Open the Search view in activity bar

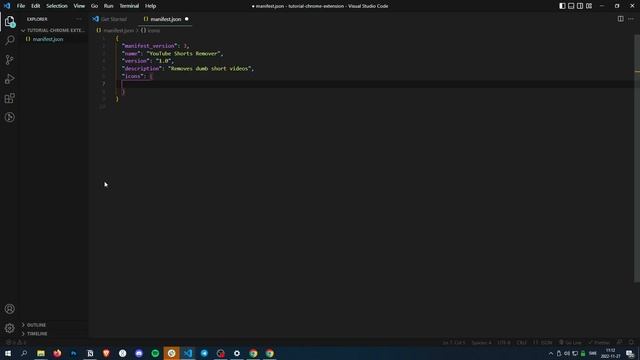click(x=10, y=40)
